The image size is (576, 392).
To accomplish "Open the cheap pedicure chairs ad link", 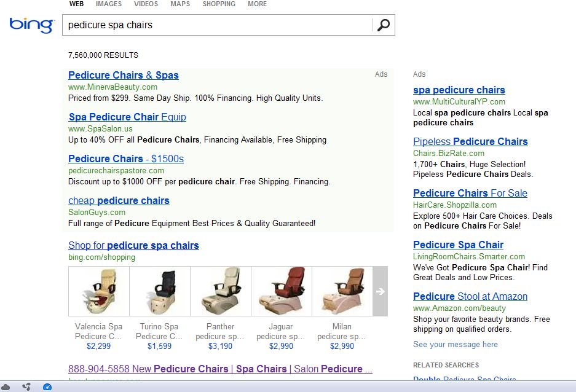I will (x=119, y=201).
